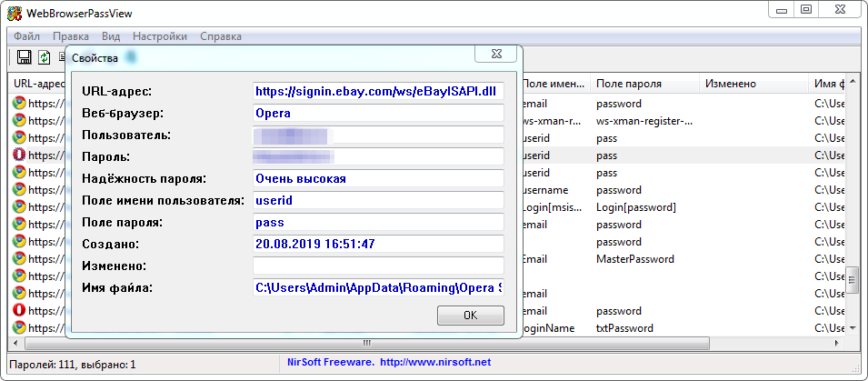Click Chrome icon of the Login[password] row
Image resolution: width=868 pixels, height=381 pixels.
19,207
